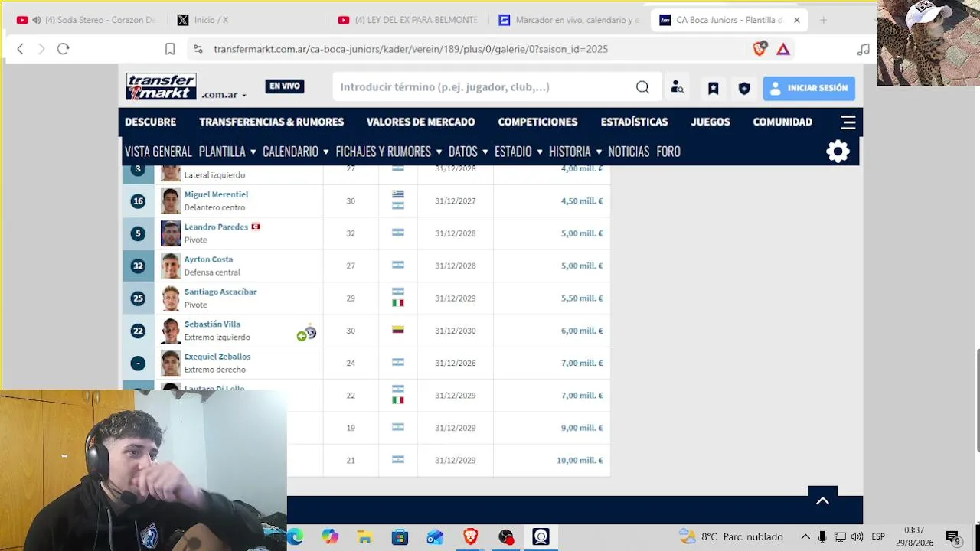Viewport: 980px width, 551px height.
Task: Open network settings from tray
Action: [840, 536]
